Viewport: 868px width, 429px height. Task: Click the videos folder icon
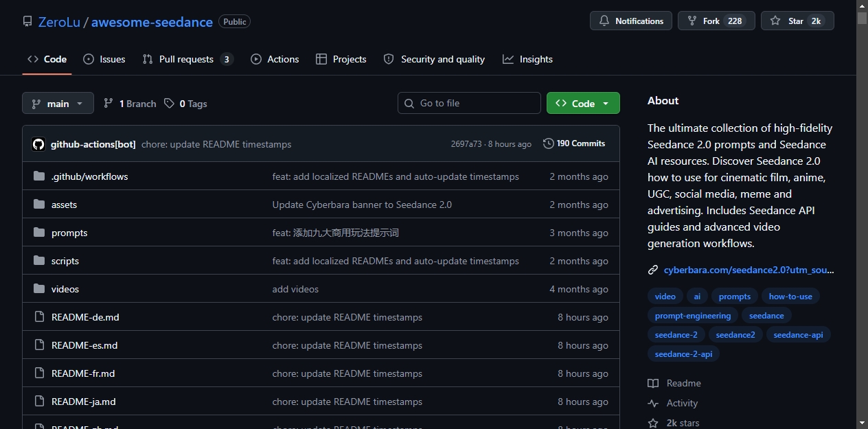pos(38,289)
